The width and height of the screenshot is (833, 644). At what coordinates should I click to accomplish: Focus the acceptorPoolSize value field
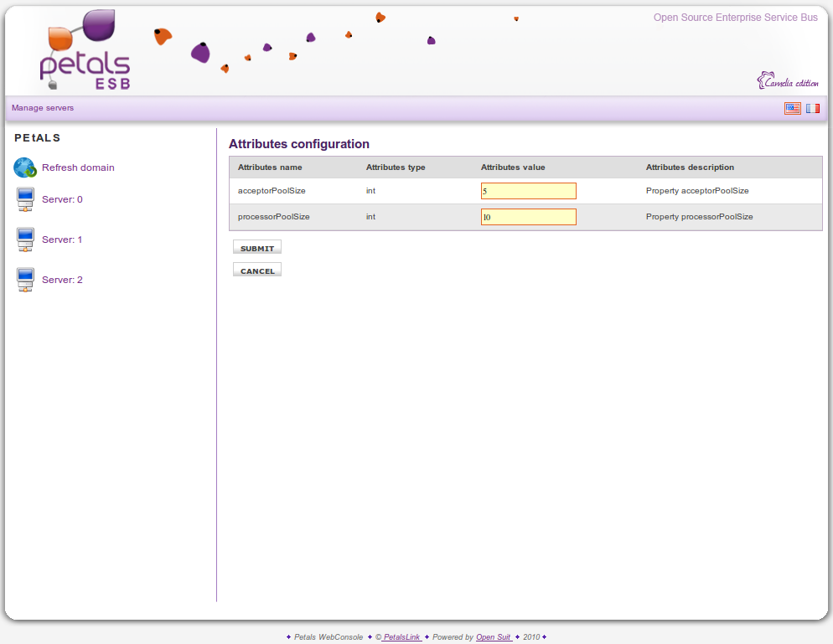(x=528, y=191)
